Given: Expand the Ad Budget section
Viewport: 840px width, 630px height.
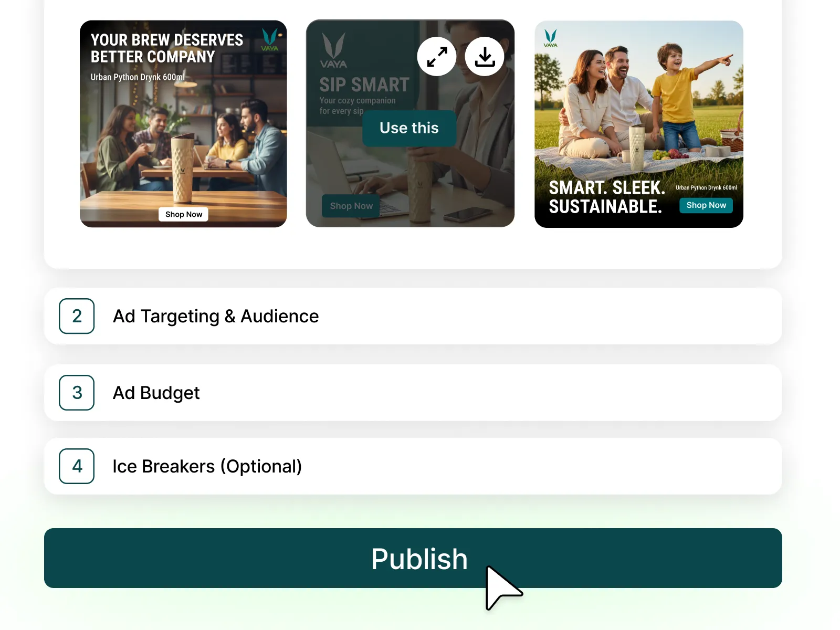Looking at the screenshot, I should [x=413, y=393].
